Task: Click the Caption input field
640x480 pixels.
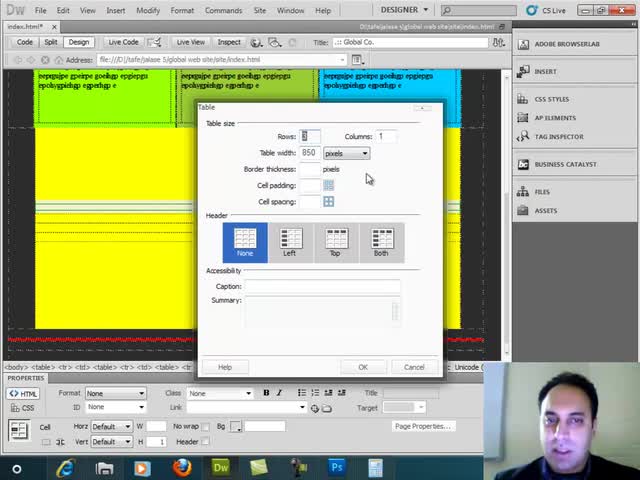Action: pyautogui.click(x=322, y=287)
